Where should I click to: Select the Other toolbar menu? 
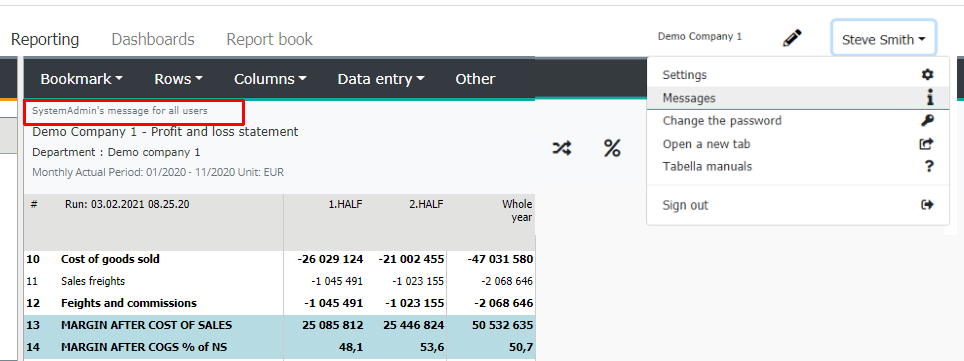(x=475, y=79)
